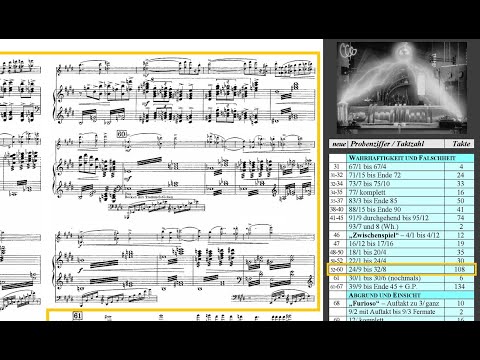Click the '108' bar count cell
Viewport: 480px width, 360px height.
(459, 269)
